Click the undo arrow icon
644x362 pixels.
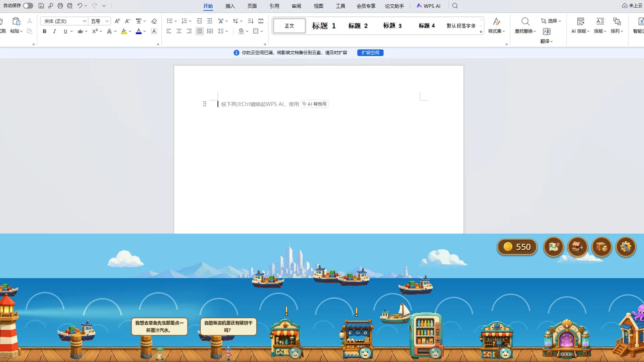pyautogui.click(x=80, y=6)
